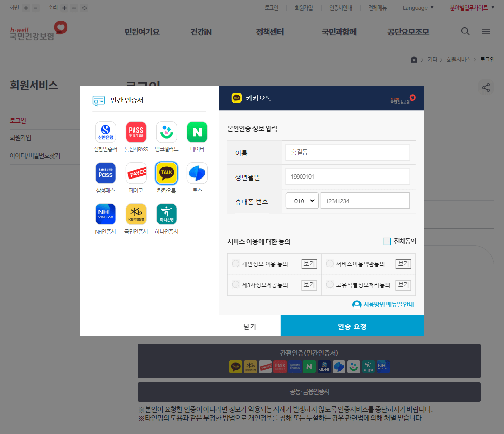Image resolution: width=504 pixels, height=434 pixels.
Task: View 고유식별정보처리동의 with 보기
Action: (403, 285)
